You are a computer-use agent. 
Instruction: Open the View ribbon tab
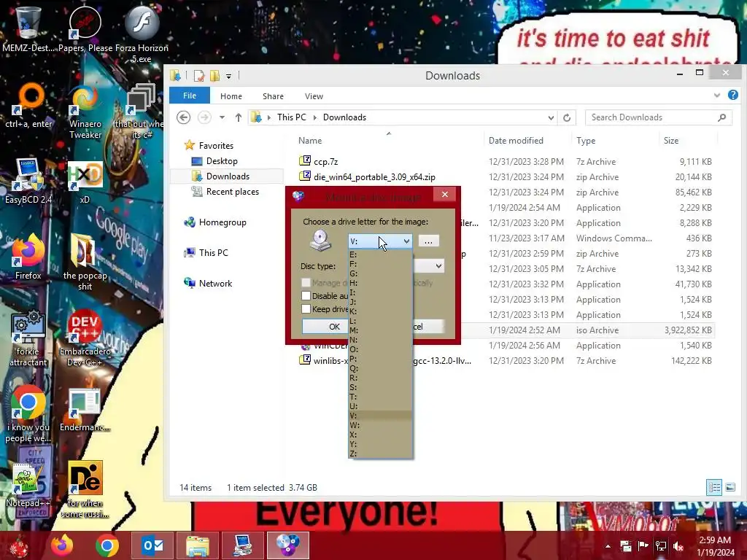click(x=314, y=96)
